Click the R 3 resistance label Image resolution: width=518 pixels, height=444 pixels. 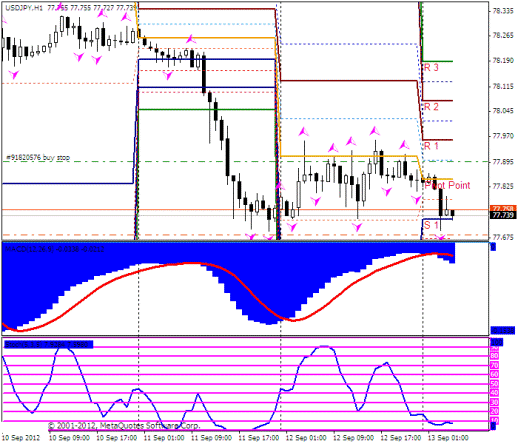click(x=431, y=68)
